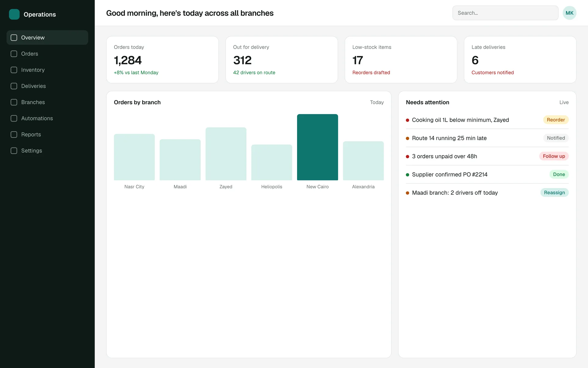Image resolution: width=588 pixels, height=368 pixels.
Task: Open the Orders today 1,284 card
Action: 162,60
